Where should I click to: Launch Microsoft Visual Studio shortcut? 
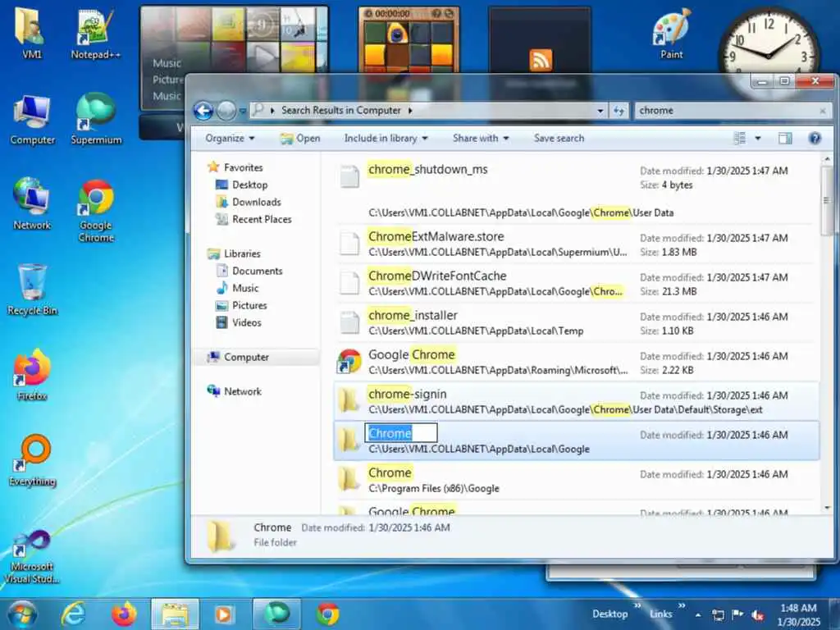[32, 556]
